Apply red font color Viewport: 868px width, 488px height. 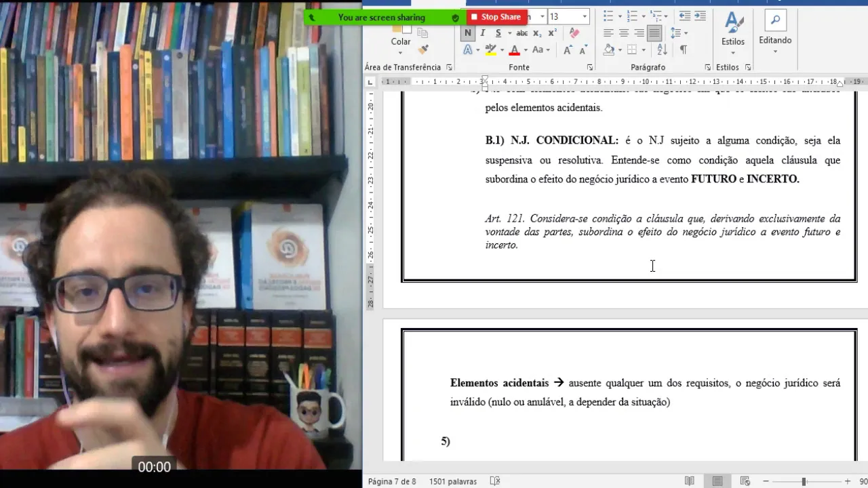pyautogui.click(x=514, y=50)
